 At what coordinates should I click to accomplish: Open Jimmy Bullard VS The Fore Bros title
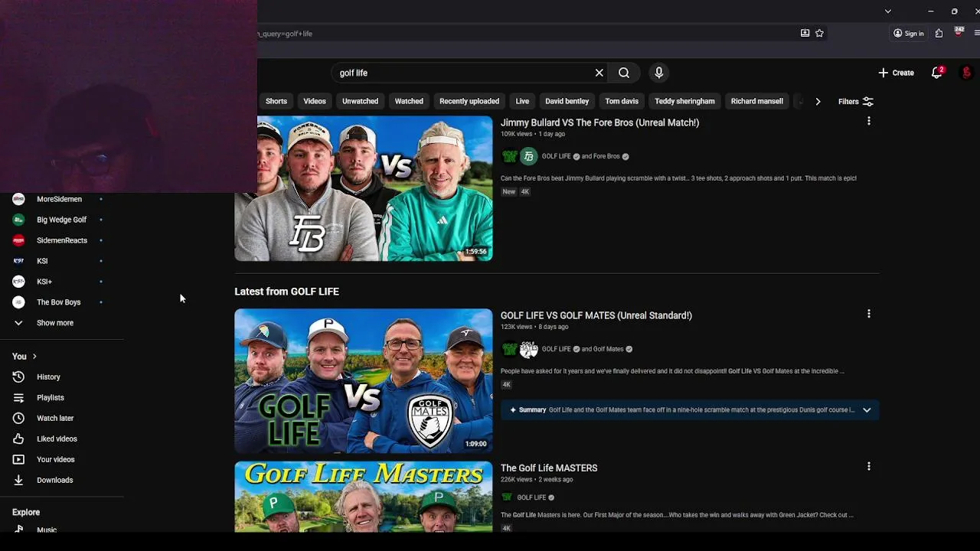tap(599, 122)
